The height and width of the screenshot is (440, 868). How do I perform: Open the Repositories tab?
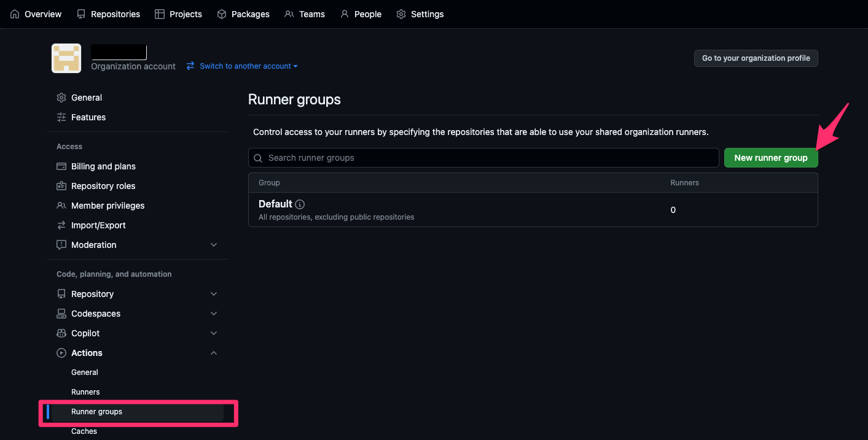point(109,14)
